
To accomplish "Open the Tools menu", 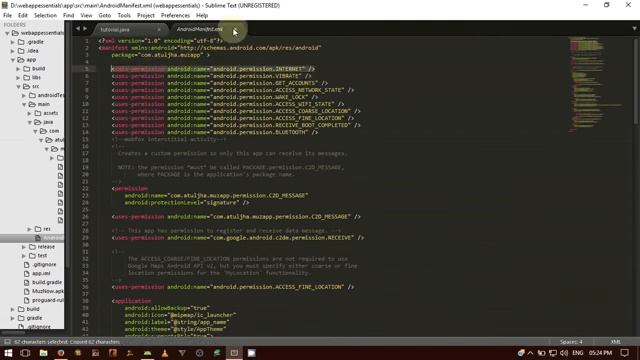I will point(124,16).
